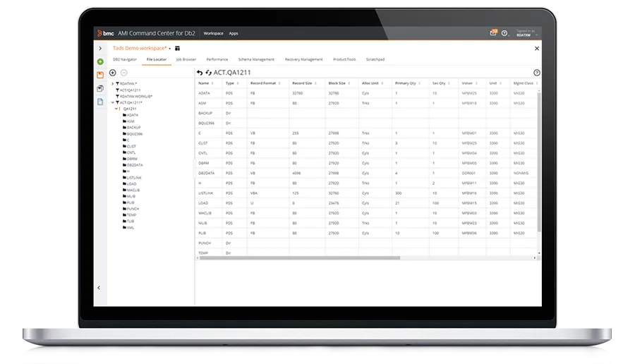The height and width of the screenshot is (364, 635).
Task: Add a new filter with the circled plus
Action: point(113,73)
